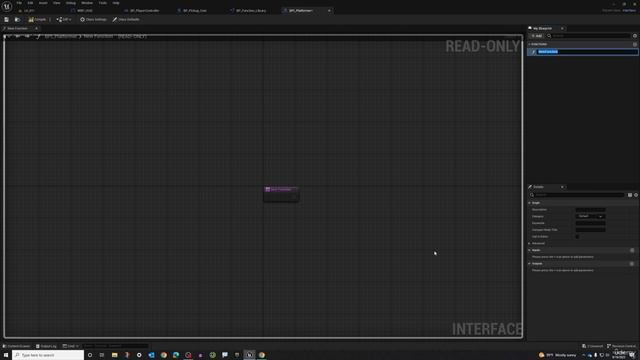Click the My Blueprint panel tab
The height and width of the screenshot is (360, 640).
tap(542, 29)
